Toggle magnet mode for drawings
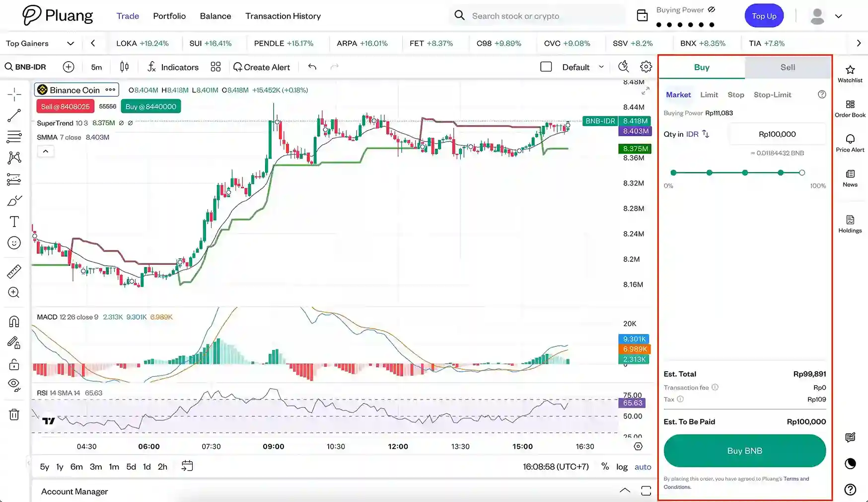 coord(14,322)
